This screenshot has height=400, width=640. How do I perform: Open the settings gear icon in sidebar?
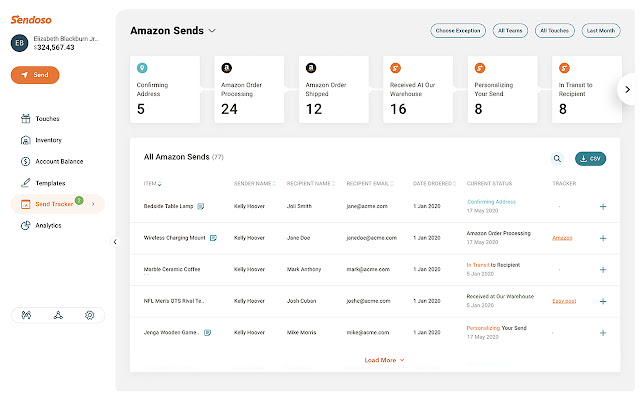click(89, 315)
